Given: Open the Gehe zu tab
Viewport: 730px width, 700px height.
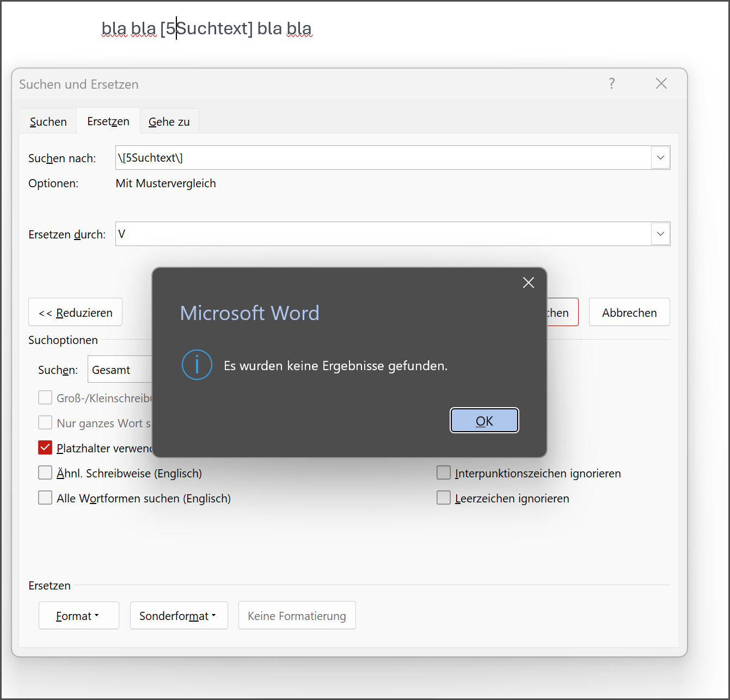Looking at the screenshot, I should (169, 121).
